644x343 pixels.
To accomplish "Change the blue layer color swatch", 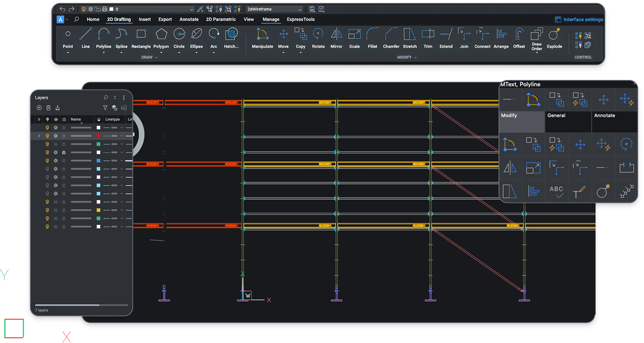I will [x=98, y=161].
